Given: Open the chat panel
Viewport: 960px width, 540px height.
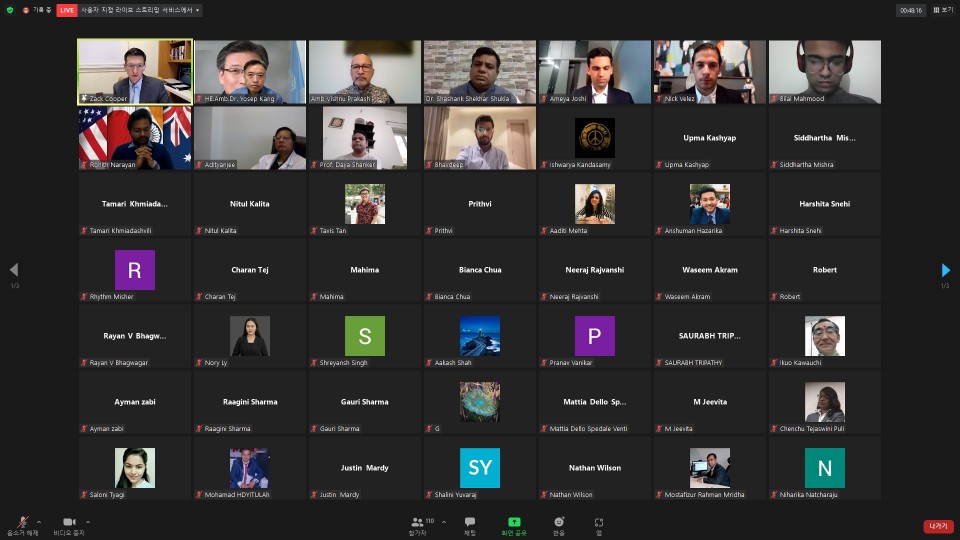Looking at the screenshot, I should 469,524.
